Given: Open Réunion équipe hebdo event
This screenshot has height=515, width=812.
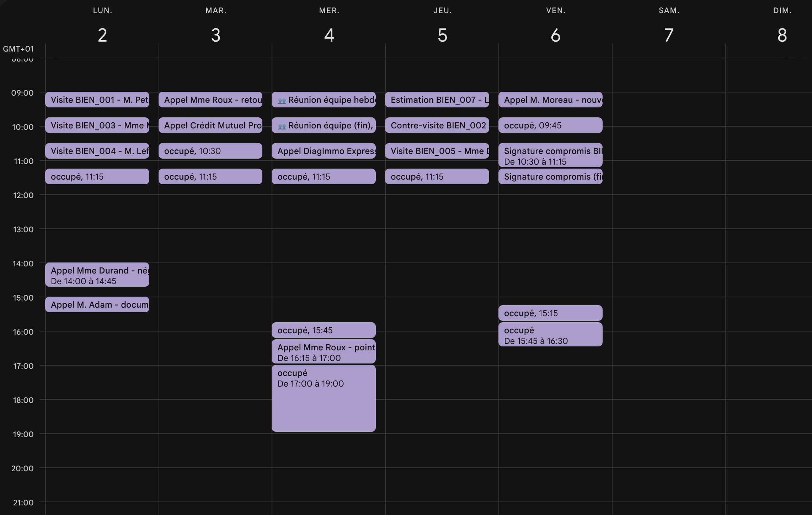Looking at the screenshot, I should click(324, 100).
